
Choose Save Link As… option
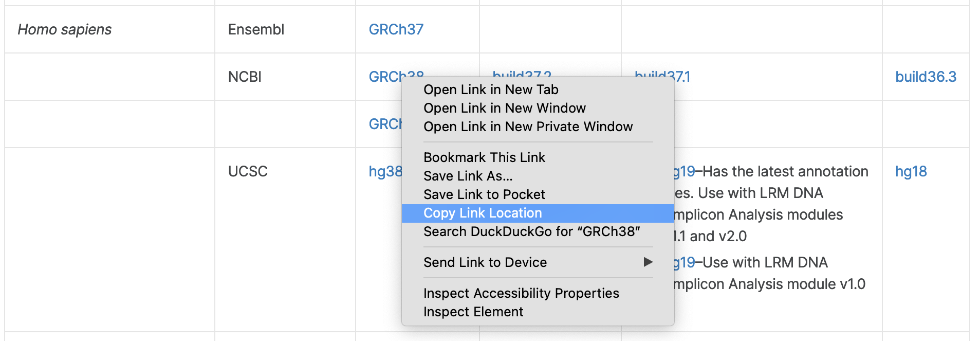pos(468,176)
